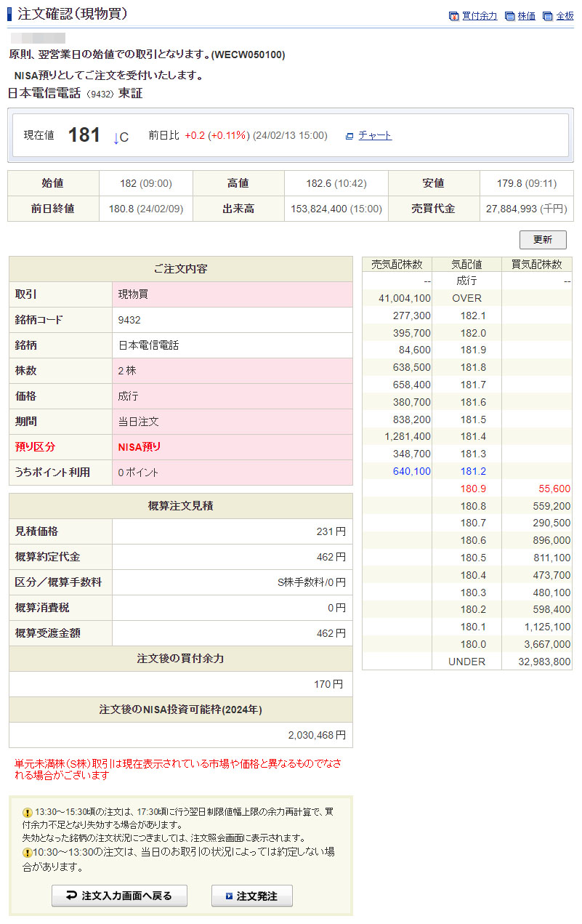Click the warning icon beside 13:30～15:30 notice
This screenshot has width=582, height=924.
tap(28, 812)
